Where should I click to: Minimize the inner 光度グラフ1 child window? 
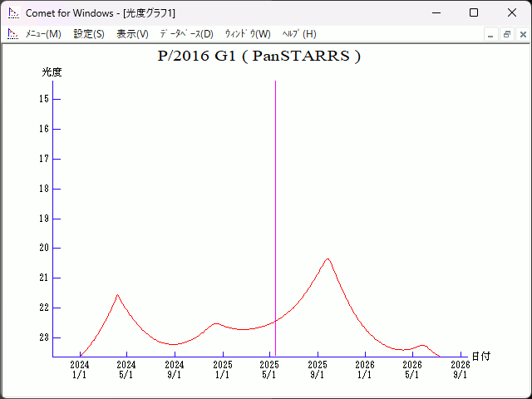pos(491,34)
